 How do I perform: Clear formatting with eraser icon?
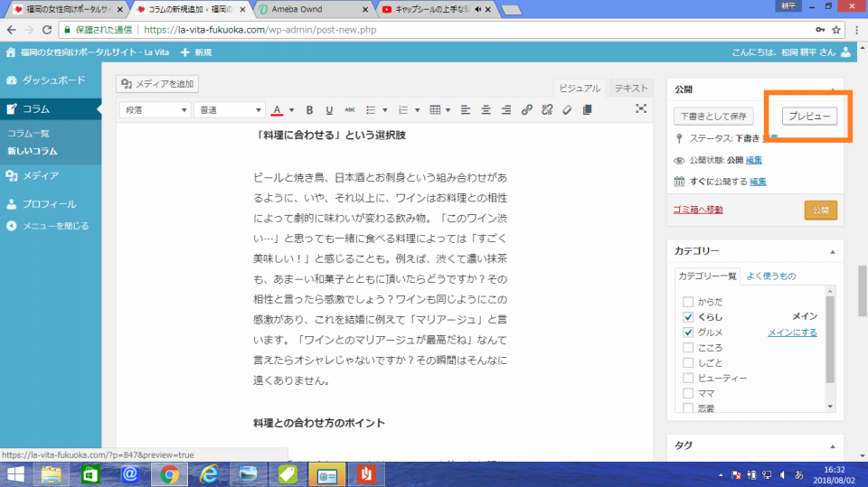point(567,109)
